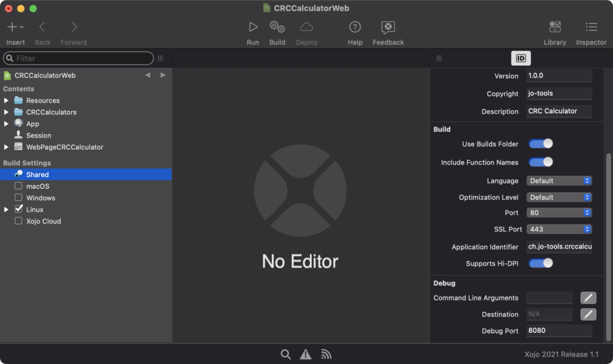Check the Xojo Cloud build target checkbox

pos(19,221)
